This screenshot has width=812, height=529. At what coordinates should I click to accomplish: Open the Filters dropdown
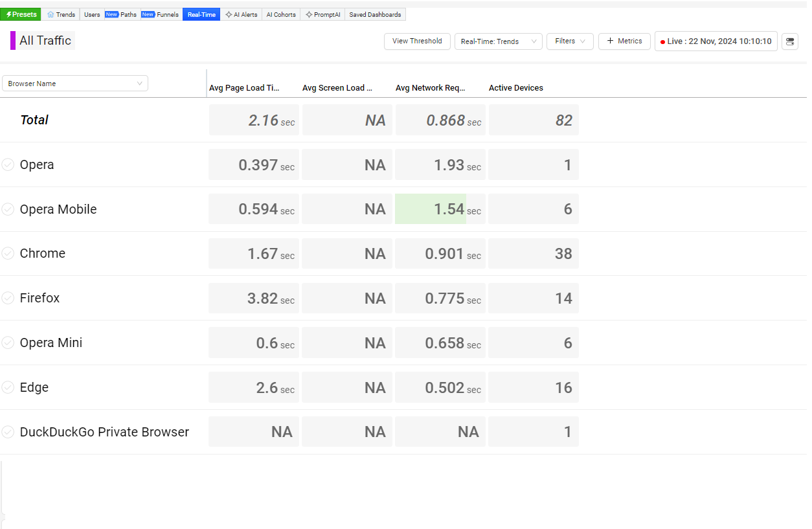[x=570, y=41]
